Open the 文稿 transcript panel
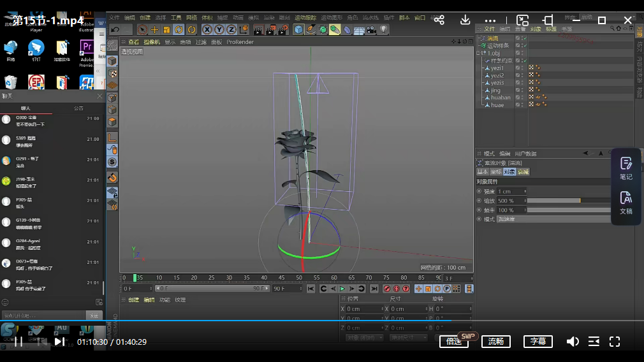 pyautogui.click(x=626, y=203)
